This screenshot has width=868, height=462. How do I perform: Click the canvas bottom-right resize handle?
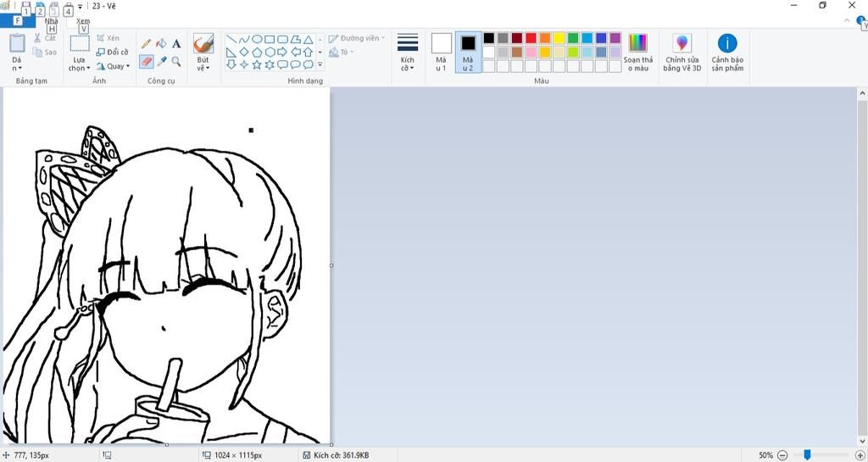(x=331, y=444)
